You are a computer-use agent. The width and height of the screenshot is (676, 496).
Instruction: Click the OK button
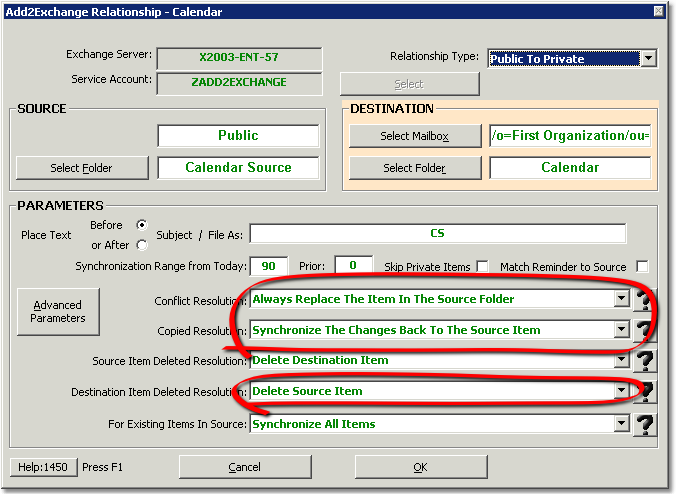point(421,467)
